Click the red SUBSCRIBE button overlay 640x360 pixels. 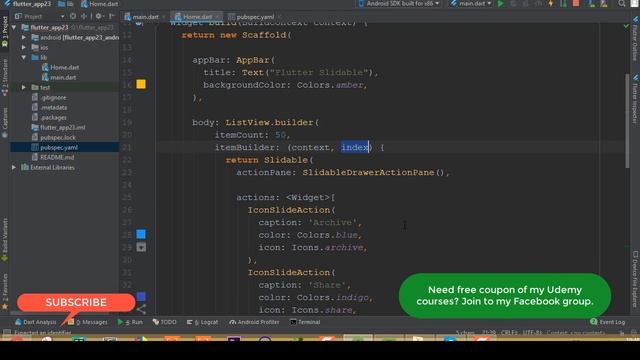tap(76, 302)
